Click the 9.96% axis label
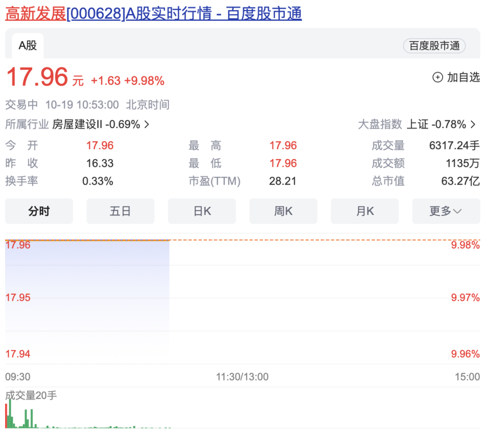 [x=465, y=354]
